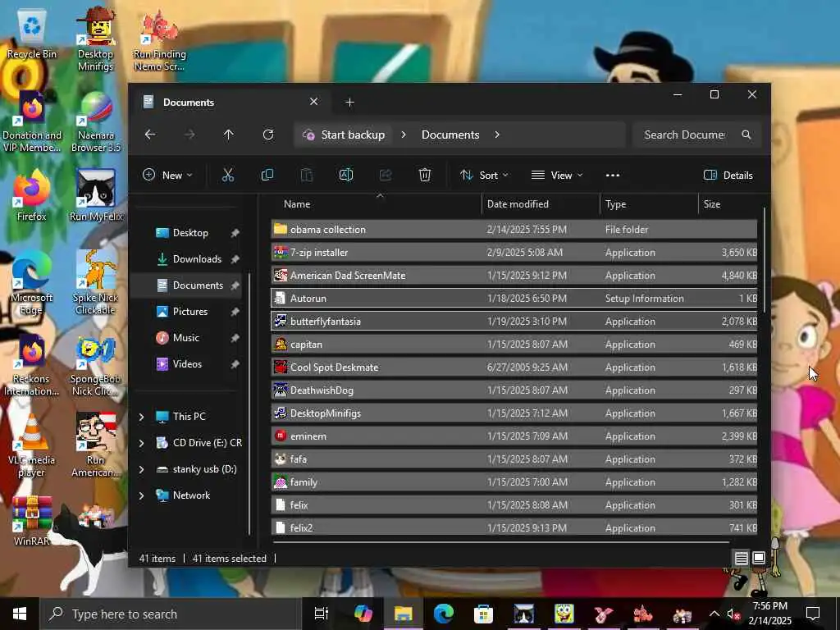840x630 pixels.
Task: Open WinRAR desktop shortcut
Action: pos(32,521)
